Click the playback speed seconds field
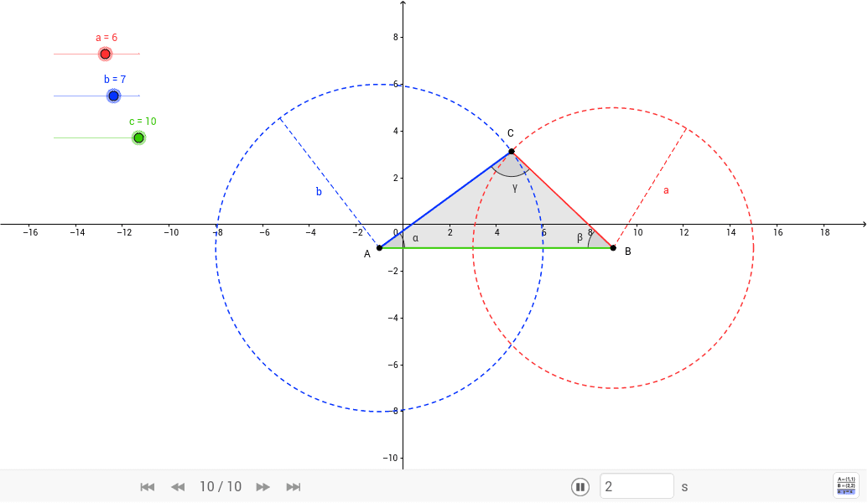This screenshot has height=503, width=868. [637, 486]
